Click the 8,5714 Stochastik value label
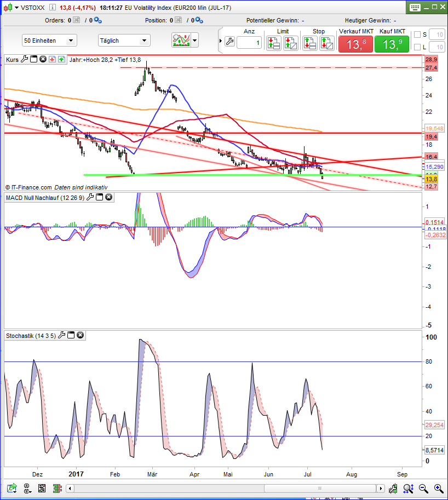 (434, 450)
